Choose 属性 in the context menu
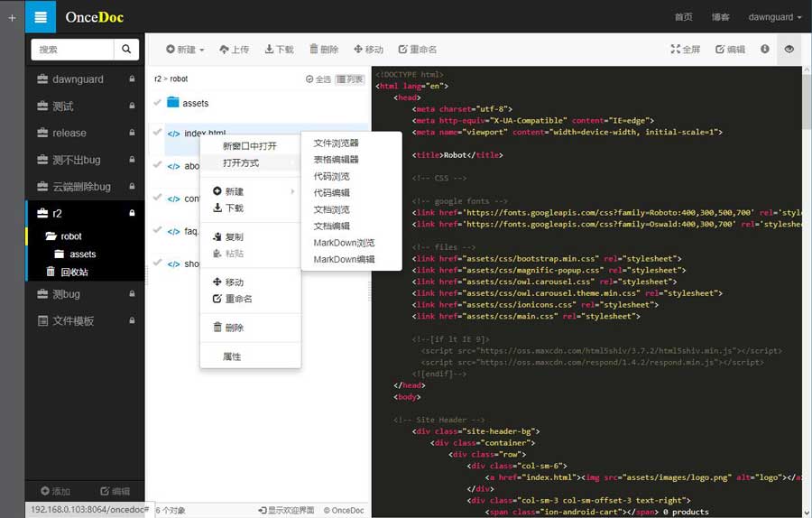Viewport: 812px width, 518px height. (250, 356)
